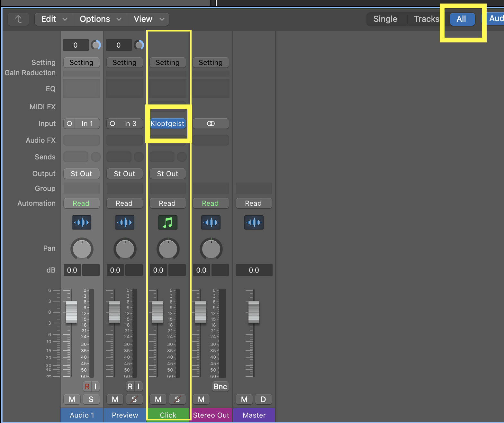Click the Click channel's green music note icon

[x=167, y=222]
